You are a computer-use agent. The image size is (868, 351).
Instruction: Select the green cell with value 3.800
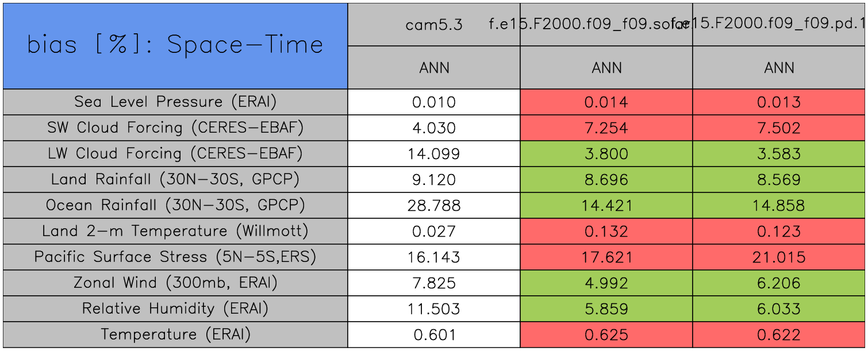click(606, 154)
